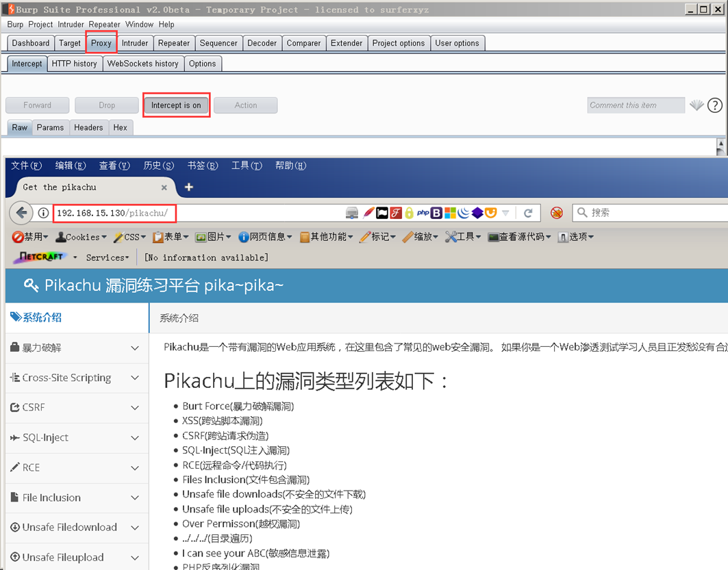Viewport: 728px width, 570px height.
Task: Expand the Unsafe Filedownload sidebar section
Action: point(77,528)
